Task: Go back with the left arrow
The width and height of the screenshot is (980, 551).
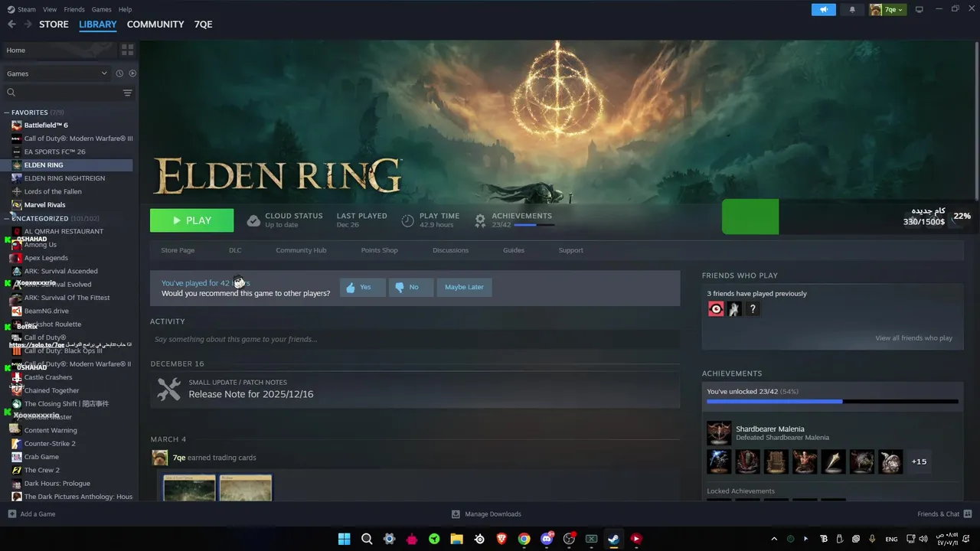Action: click(11, 24)
